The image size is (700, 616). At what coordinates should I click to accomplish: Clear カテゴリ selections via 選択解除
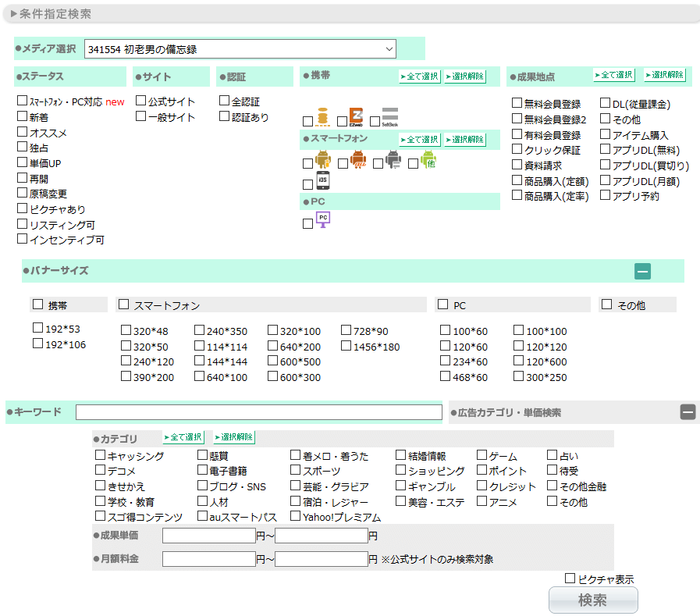(234, 437)
